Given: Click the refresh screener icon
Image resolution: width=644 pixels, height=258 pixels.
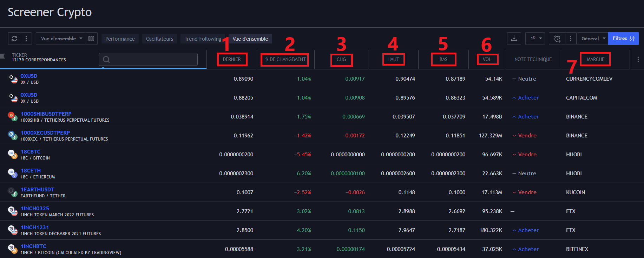Looking at the screenshot, I should 14,39.
